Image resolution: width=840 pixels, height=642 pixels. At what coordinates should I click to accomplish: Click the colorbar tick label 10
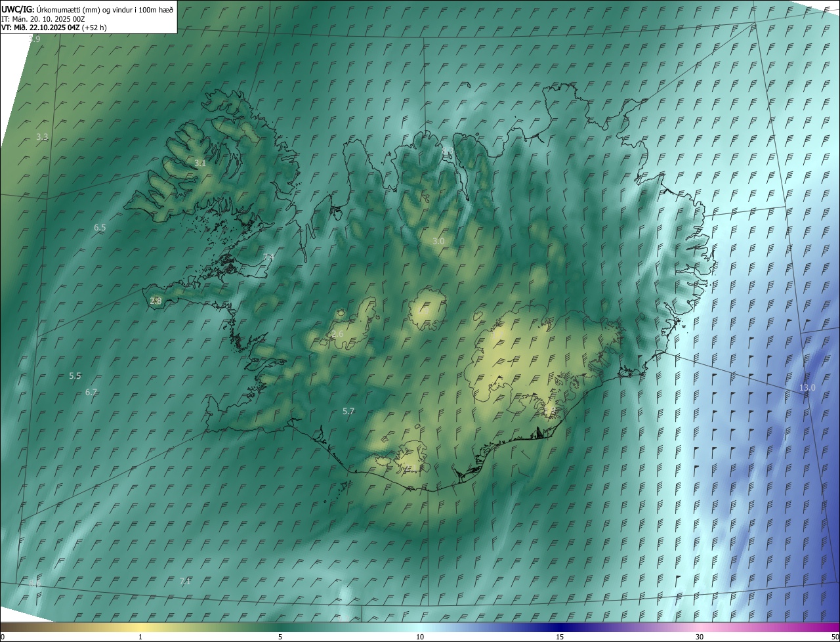click(x=420, y=637)
